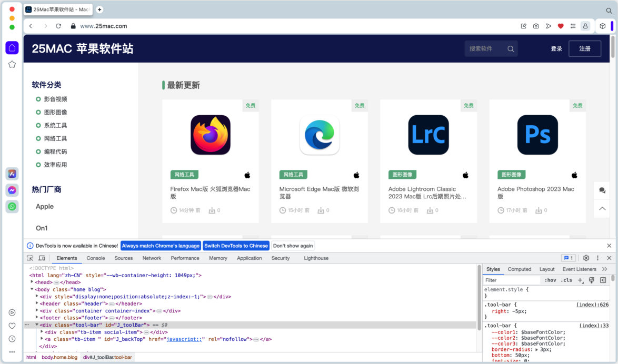Collapse the tool-bar div node
618x364 pixels.
[37, 325]
